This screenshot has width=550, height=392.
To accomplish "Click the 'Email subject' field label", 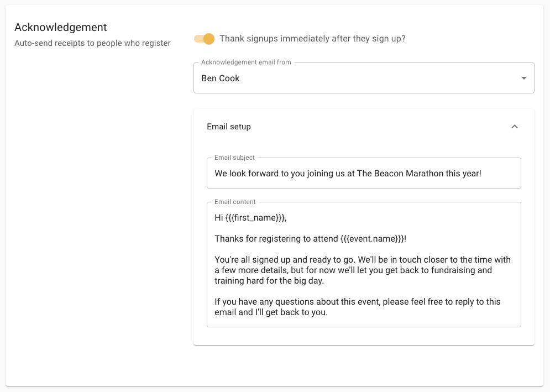I will point(234,158).
